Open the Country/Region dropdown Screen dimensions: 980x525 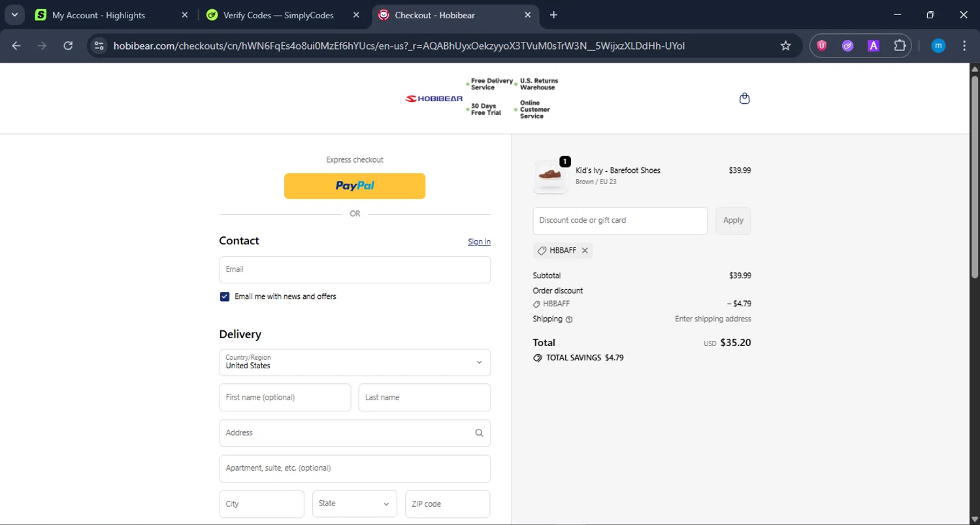coord(355,362)
